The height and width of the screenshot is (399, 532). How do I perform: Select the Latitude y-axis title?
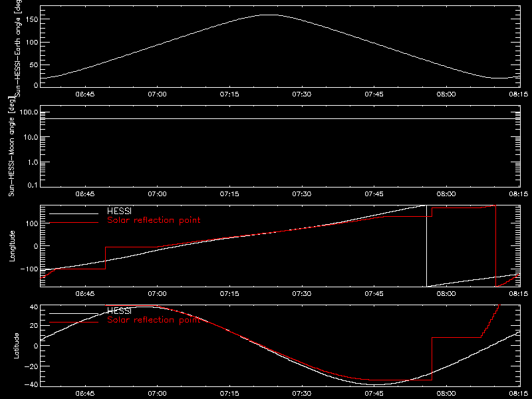pyautogui.click(x=16, y=346)
